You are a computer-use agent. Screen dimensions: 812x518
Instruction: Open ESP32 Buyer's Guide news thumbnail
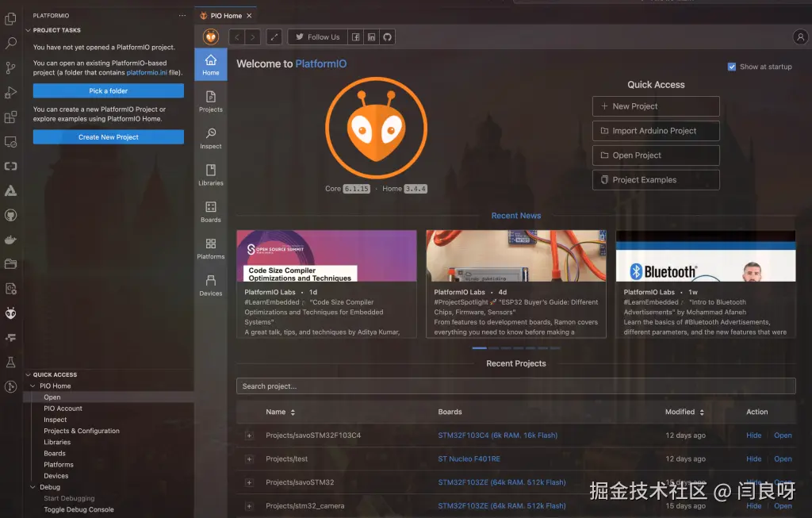[x=515, y=256]
